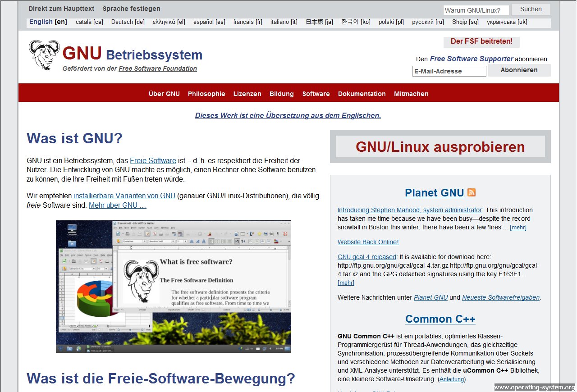Open 'Sprache festlegen' link
This screenshot has height=392, width=577.
pyautogui.click(x=131, y=9)
